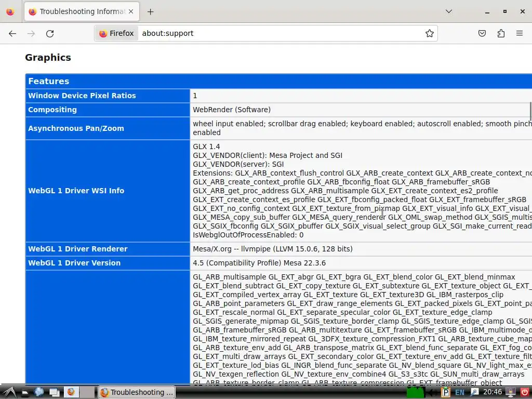Open the EN keyboard layout indicator
The image size is (532, 399).
(x=460, y=393)
